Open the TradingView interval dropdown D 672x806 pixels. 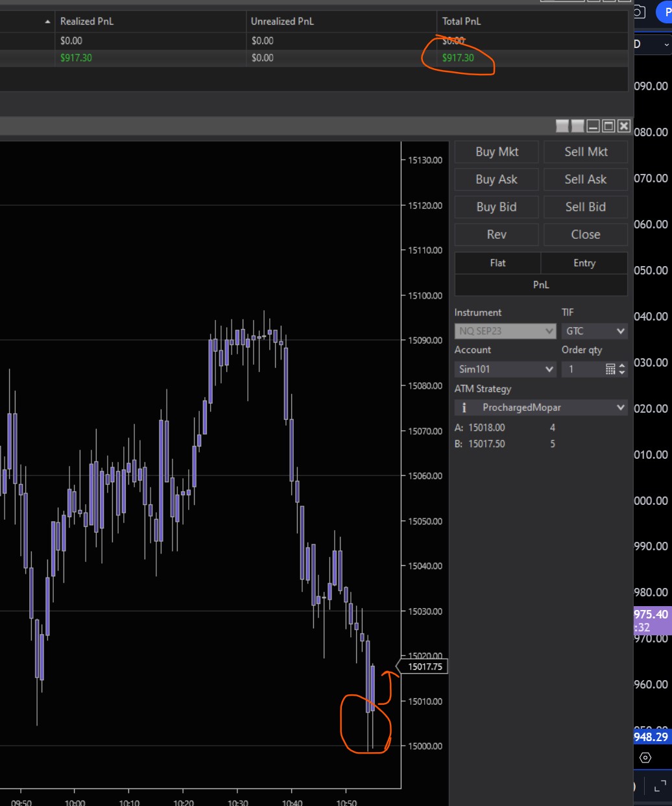[x=652, y=44]
